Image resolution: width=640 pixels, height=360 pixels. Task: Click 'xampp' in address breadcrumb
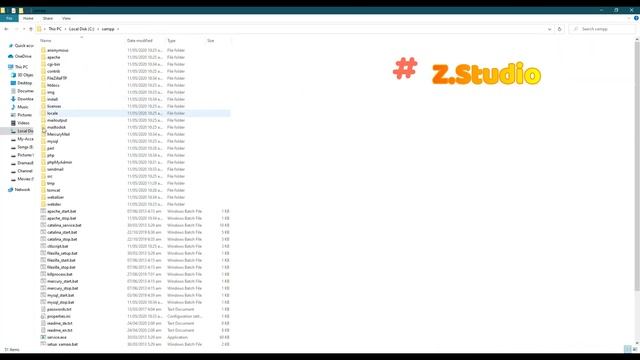[x=108, y=29]
